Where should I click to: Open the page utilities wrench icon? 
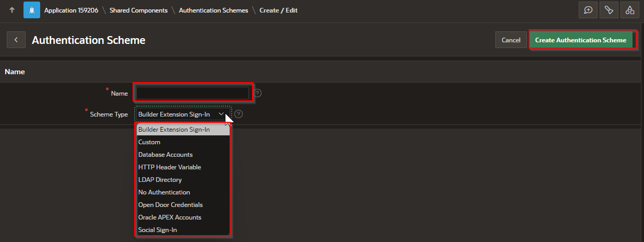(x=609, y=10)
